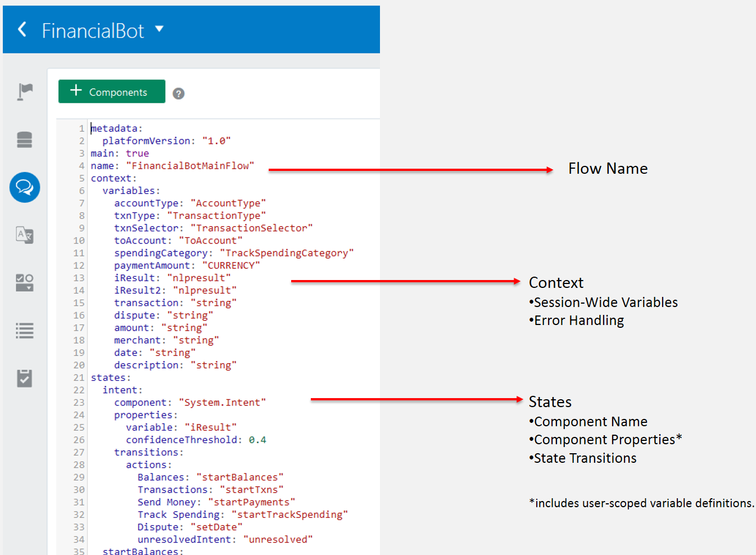Select line 4 containing FinancialBotMainFlow

tap(171, 165)
